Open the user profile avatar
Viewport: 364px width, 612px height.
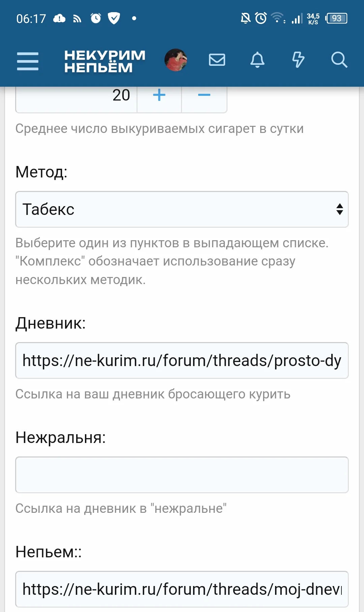[176, 60]
